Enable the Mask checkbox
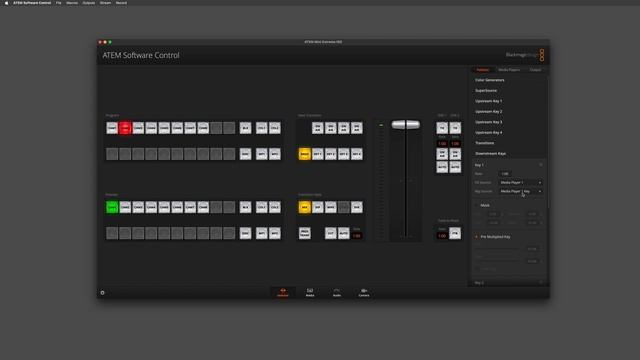 pyautogui.click(x=476, y=205)
